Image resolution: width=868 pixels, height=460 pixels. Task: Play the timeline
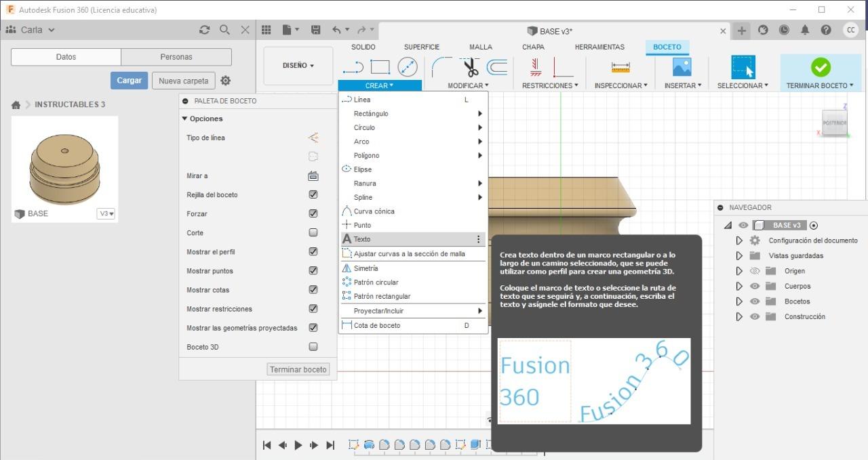298,445
